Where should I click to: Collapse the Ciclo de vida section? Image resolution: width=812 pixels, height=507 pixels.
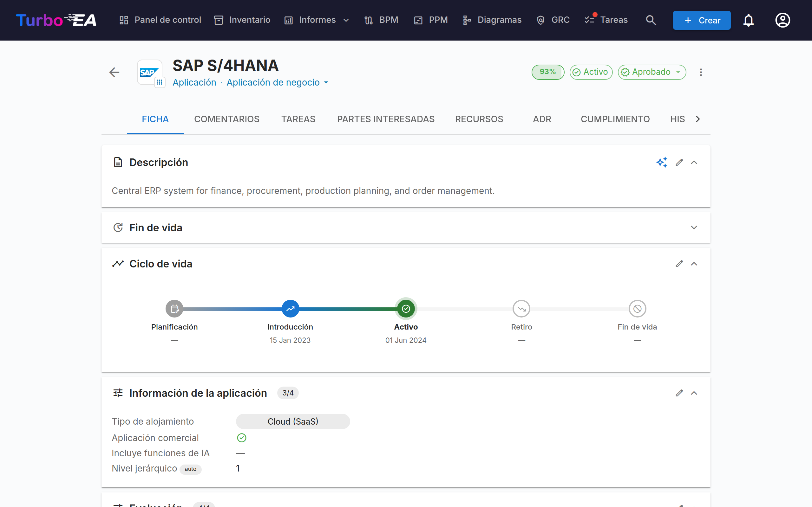(694, 264)
